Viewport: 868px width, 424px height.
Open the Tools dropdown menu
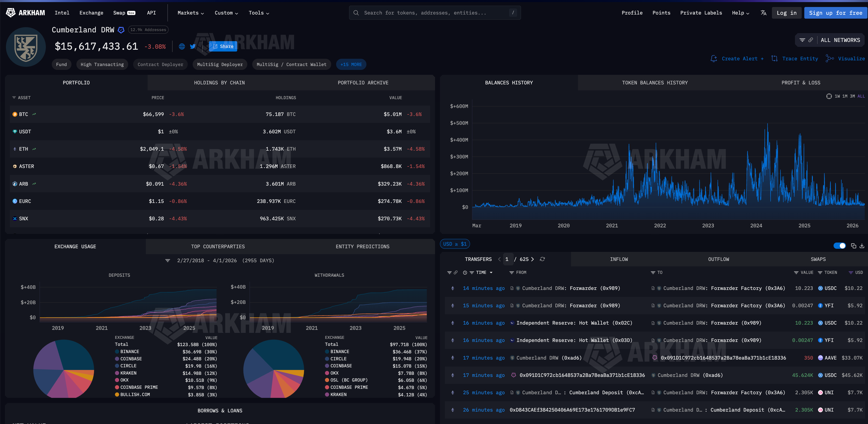tap(259, 13)
